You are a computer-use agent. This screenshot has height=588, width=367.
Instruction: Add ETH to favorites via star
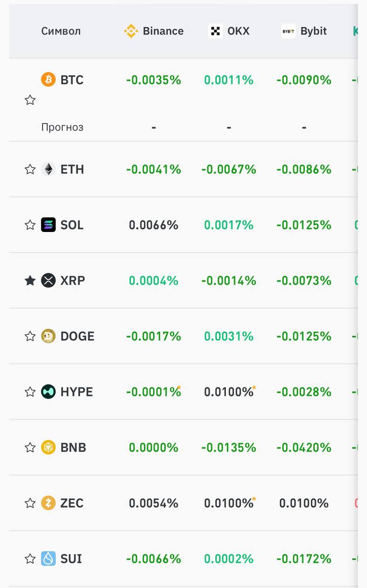click(x=30, y=169)
